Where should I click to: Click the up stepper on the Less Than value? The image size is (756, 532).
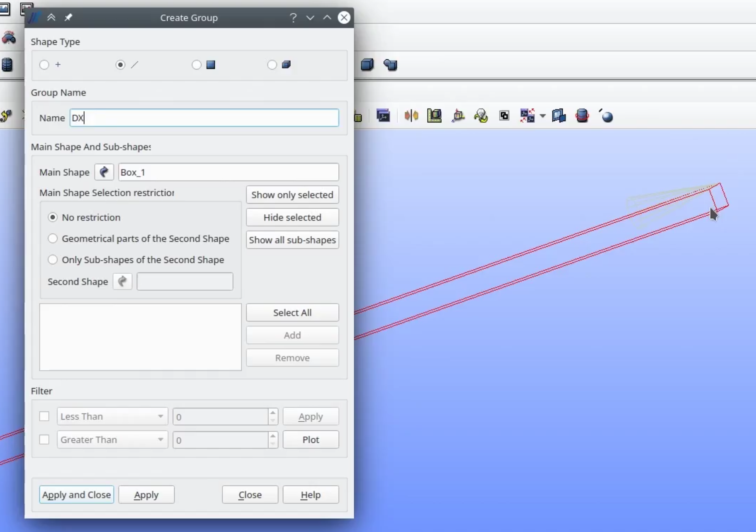click(272, 413)
